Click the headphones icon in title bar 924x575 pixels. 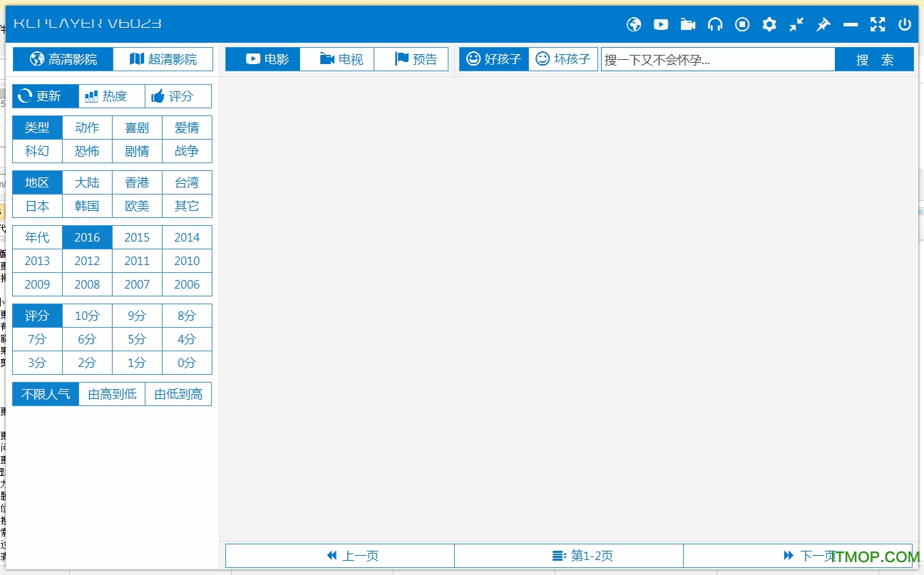tap(715, 24)
